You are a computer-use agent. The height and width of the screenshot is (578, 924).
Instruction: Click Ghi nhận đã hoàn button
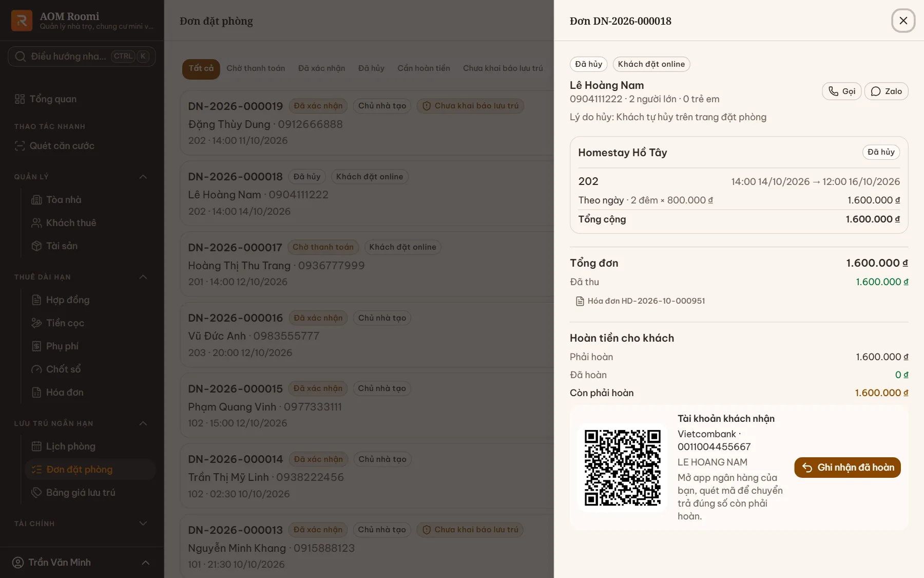tap(848, 468)
